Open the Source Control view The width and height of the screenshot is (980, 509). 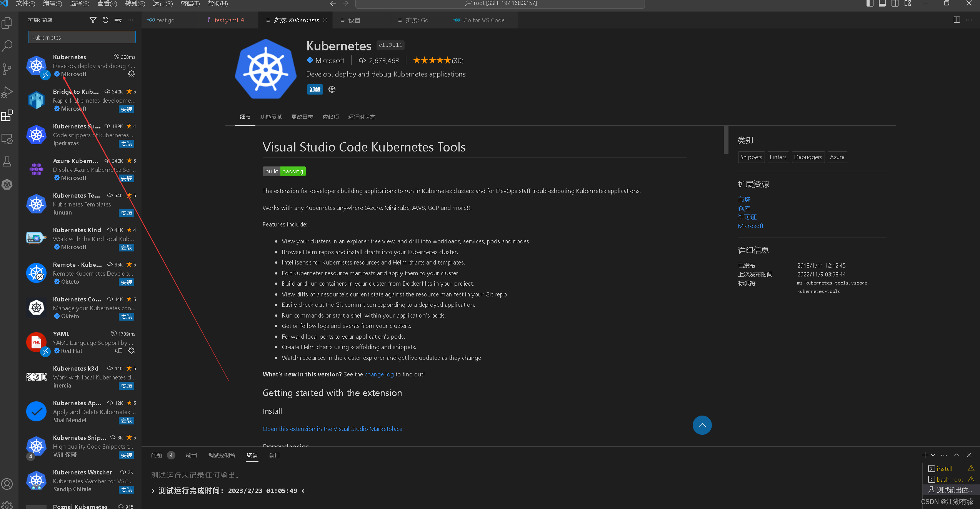pyautogui.click(x=7, y=69)
